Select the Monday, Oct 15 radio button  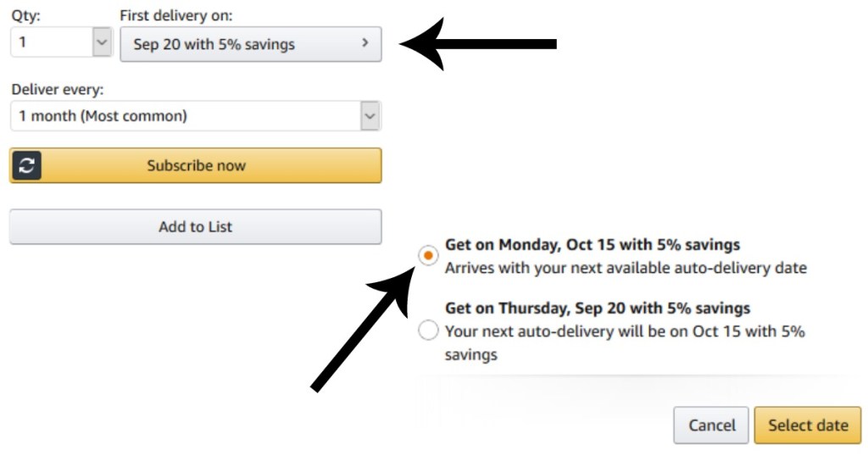(429, 254)
